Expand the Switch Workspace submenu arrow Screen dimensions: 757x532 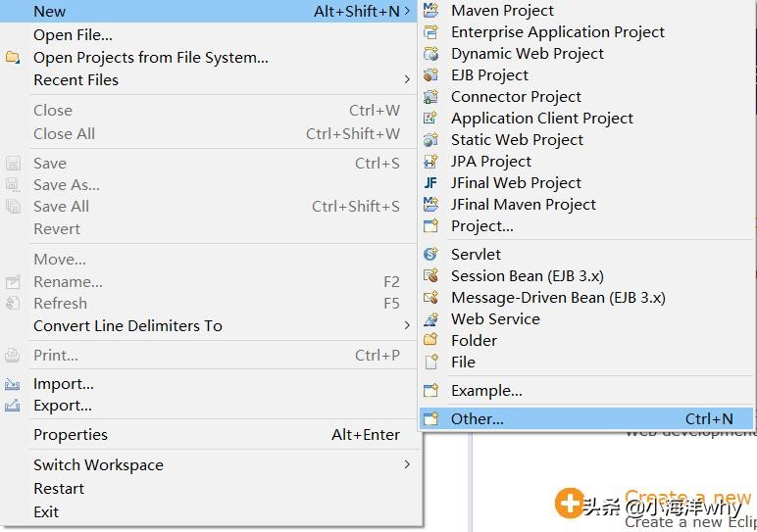(407, 464)
